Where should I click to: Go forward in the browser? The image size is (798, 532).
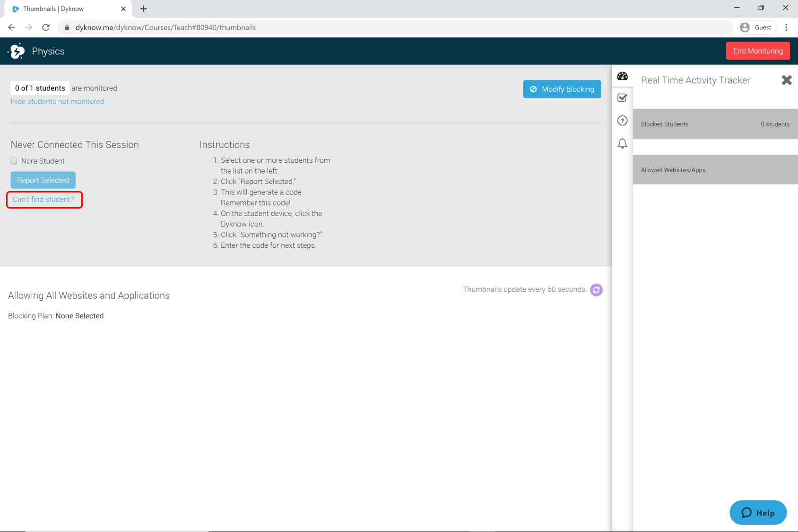point(29,27)
